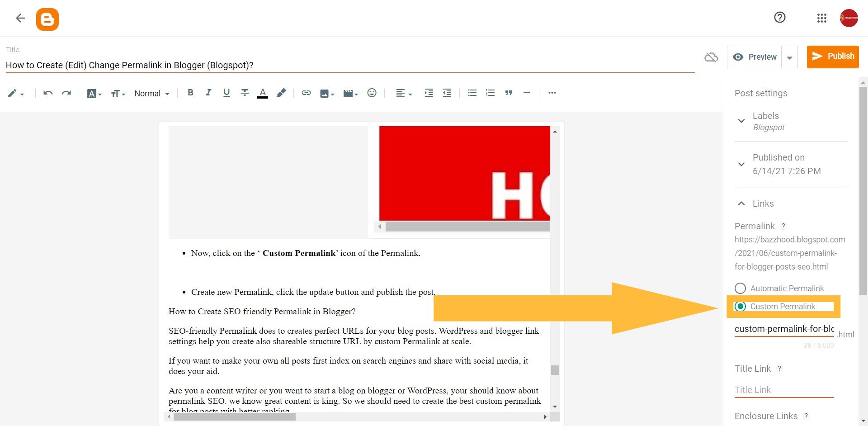The width and height of the screenshot is (868, 426).
Task: Click the orange Blogger logo
Action: tap(47, 19)
